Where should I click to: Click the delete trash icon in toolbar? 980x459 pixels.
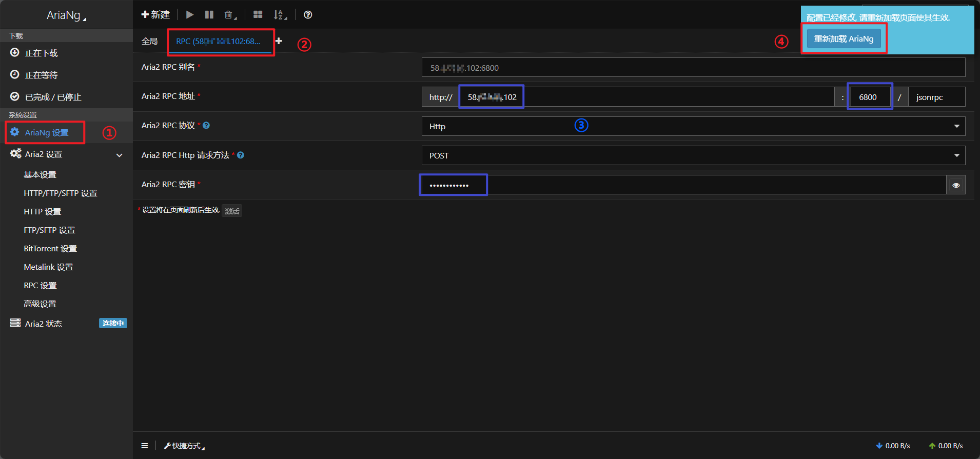pos(229,15)
